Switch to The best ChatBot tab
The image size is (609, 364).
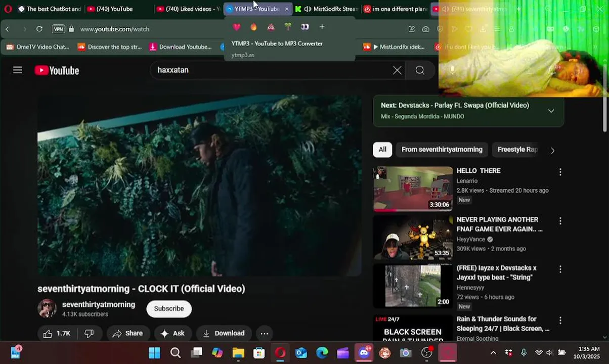tap(49, 9)
